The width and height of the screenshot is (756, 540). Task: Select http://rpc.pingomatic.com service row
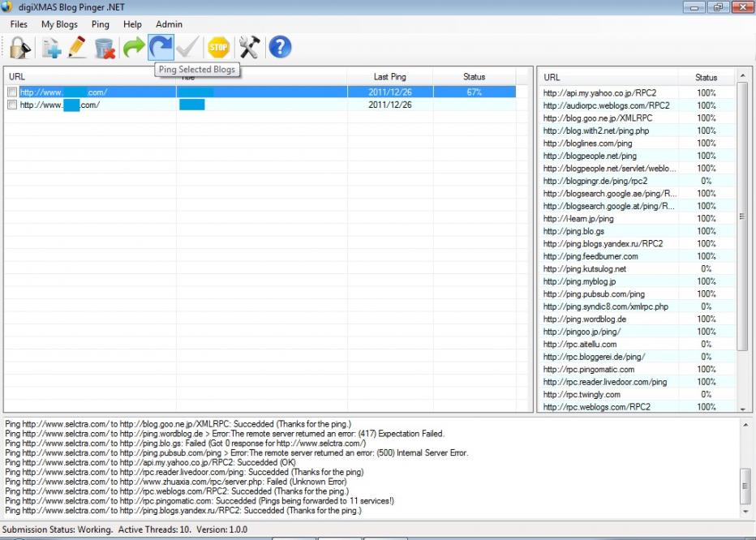[x=637, y=369]
